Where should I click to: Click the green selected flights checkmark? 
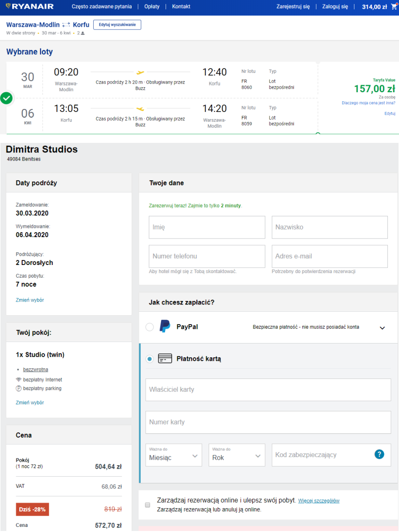[x=7, y=98]
